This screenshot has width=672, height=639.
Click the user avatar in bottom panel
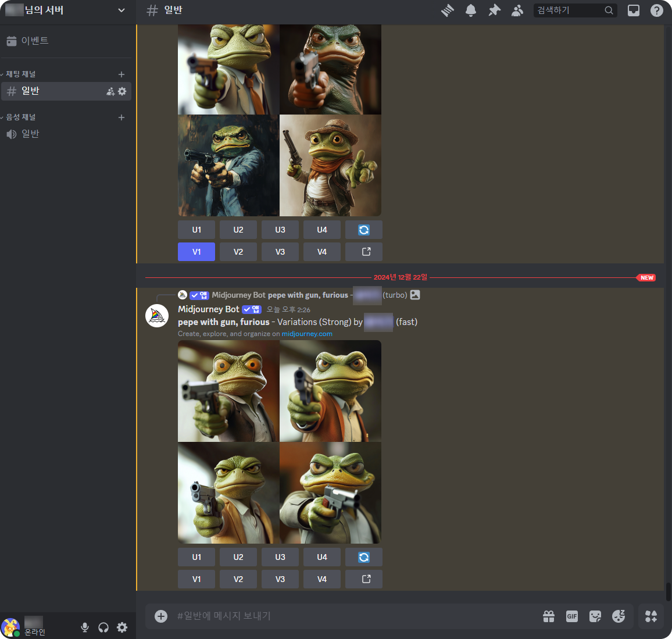coord(10,627)
